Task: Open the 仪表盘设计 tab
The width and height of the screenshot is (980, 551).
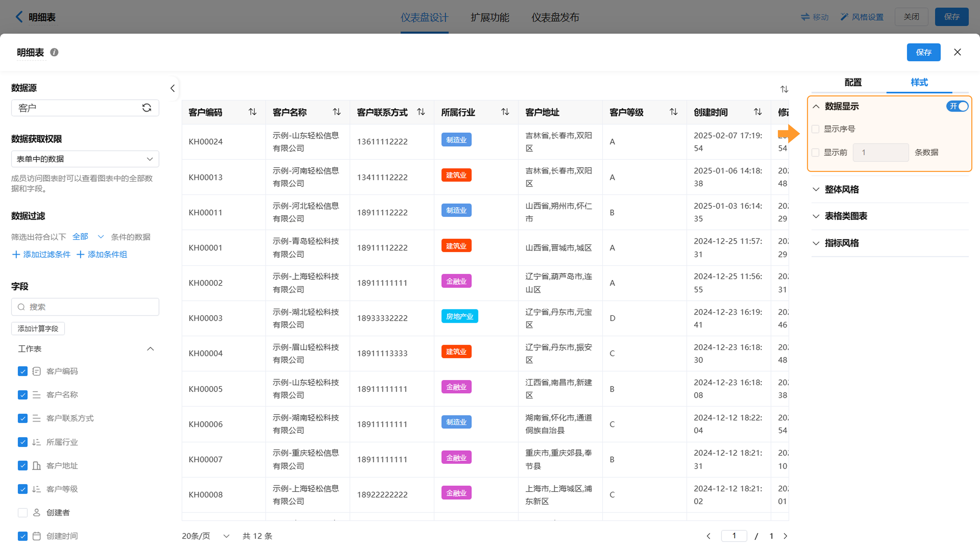Action: [x=424, y=17]
